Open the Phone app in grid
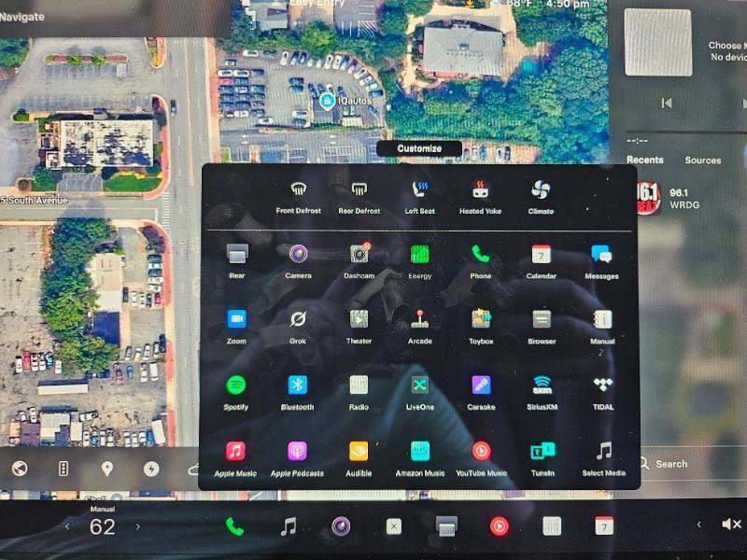Screen dimensions: 747x560 pos(480,260)
